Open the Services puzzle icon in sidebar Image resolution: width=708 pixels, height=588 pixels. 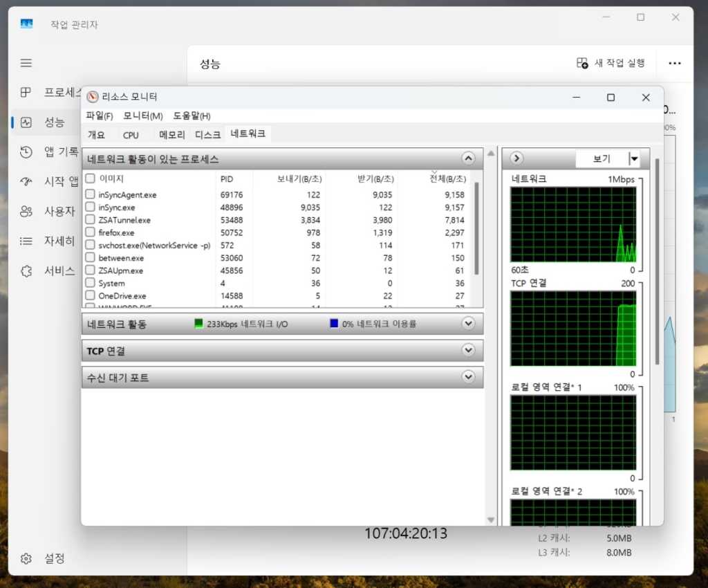pyautogui.click(x=26, y=270)
